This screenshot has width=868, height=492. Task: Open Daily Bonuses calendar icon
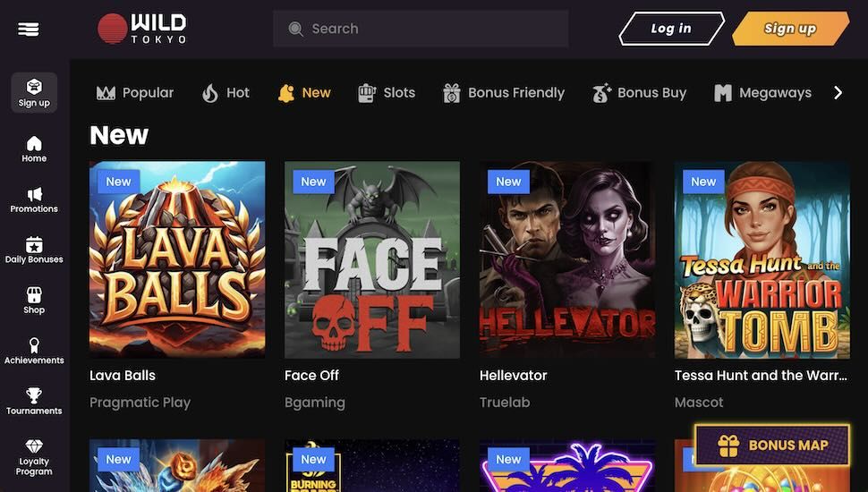click(x=34, y=244)
